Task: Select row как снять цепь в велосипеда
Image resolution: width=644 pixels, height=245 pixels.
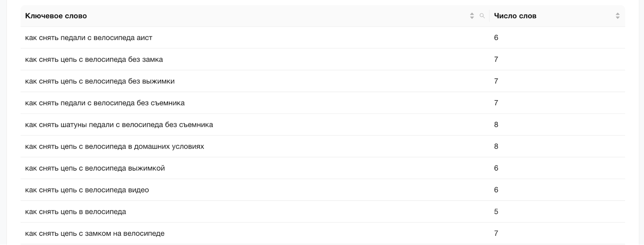Action: coord(75,212)
